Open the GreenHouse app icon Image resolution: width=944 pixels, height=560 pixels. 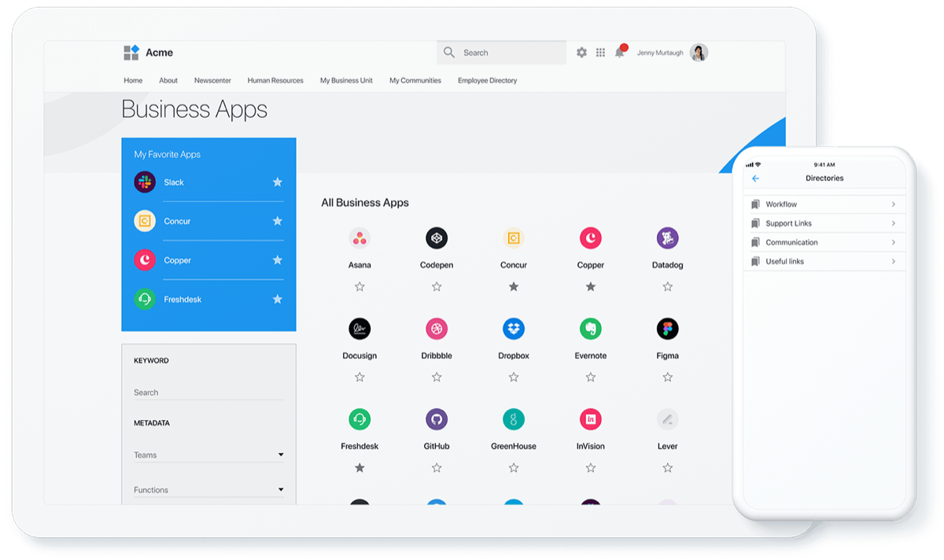(x=514, y=419)
